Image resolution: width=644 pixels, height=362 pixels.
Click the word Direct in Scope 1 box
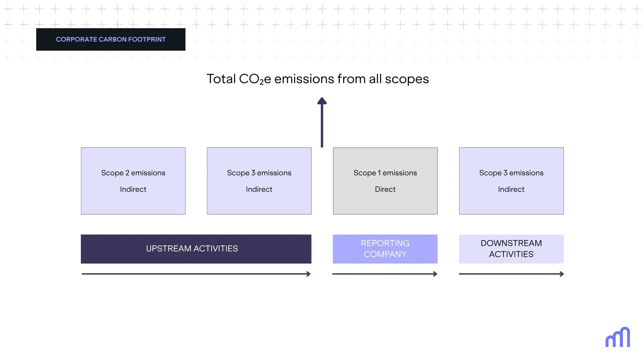[385, 189]
